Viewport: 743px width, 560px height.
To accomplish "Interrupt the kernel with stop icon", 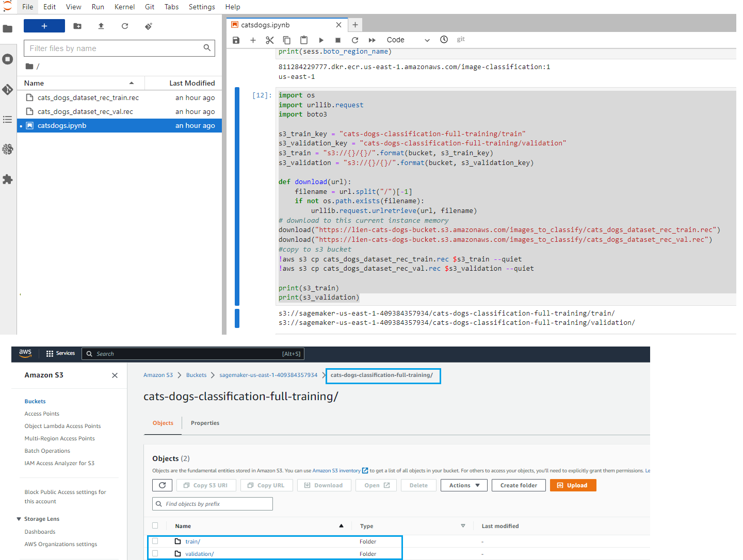I will 338,40.
